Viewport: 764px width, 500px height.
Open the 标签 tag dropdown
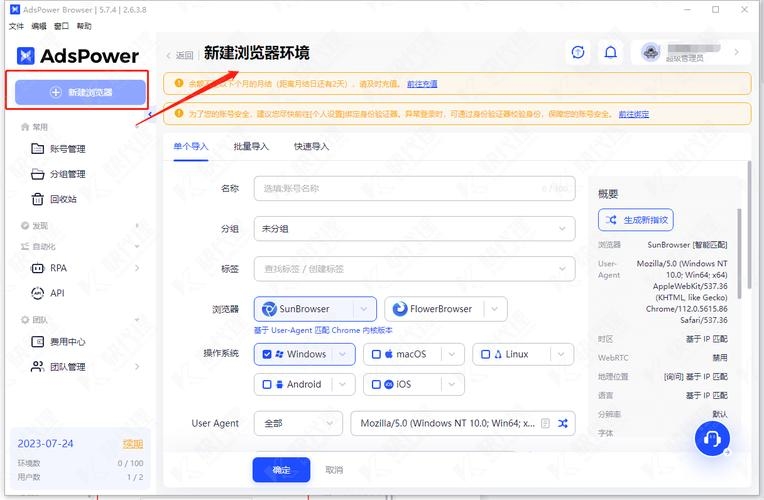coord(415,269)
